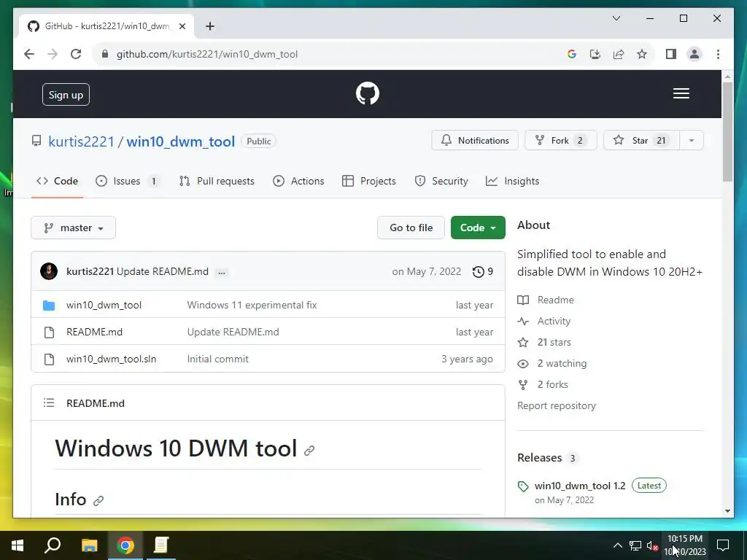
Task: Open a new browser tab with plus
Action: click(x=209, y=26)
